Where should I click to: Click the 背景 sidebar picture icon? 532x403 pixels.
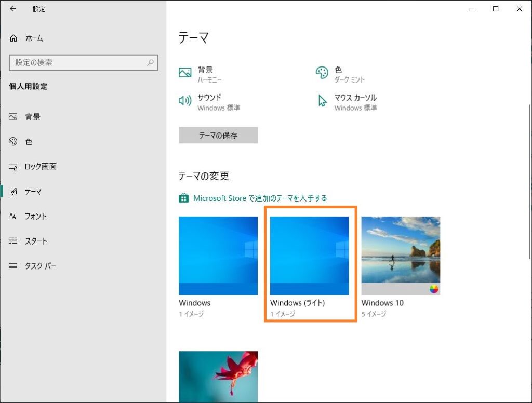coord(13,117)
